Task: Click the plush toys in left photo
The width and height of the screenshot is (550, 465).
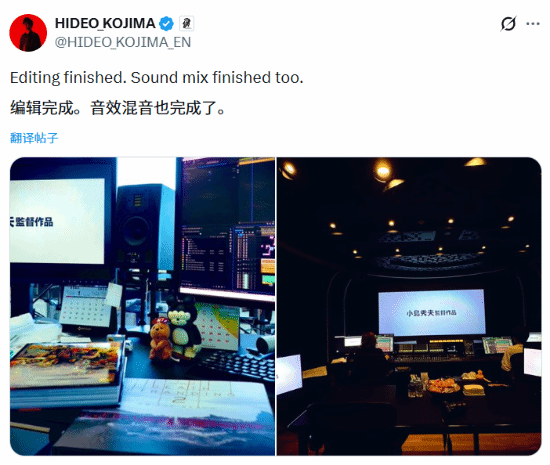Action: click(175, 330)
